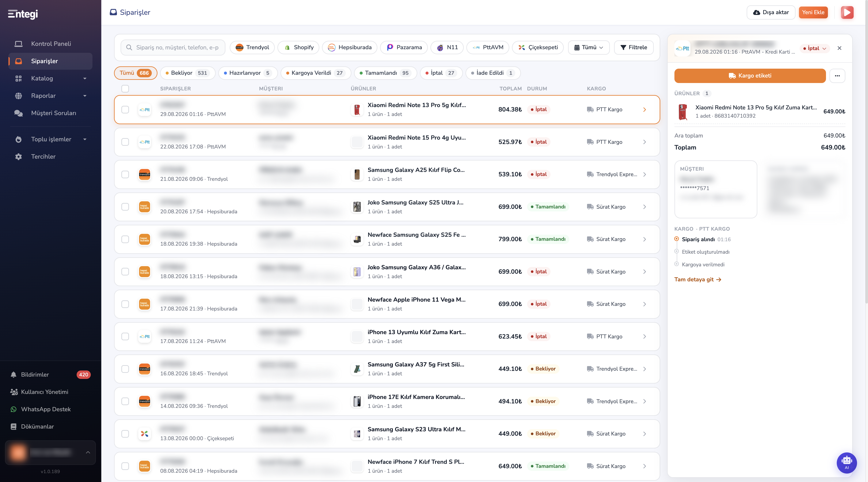Check the 18.08.2026 19:38 Hepsiburada order checkbox
Viewport: 868px width, 482px height.
125,239
